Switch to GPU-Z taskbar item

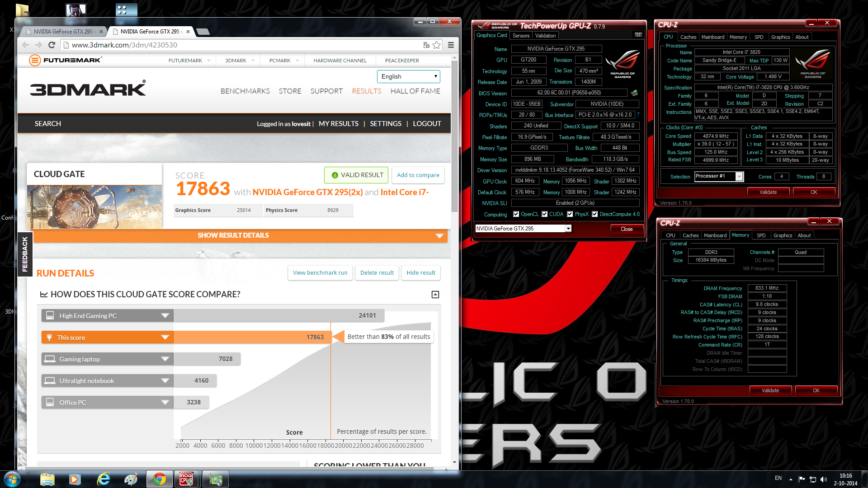[x=216, y=479]
